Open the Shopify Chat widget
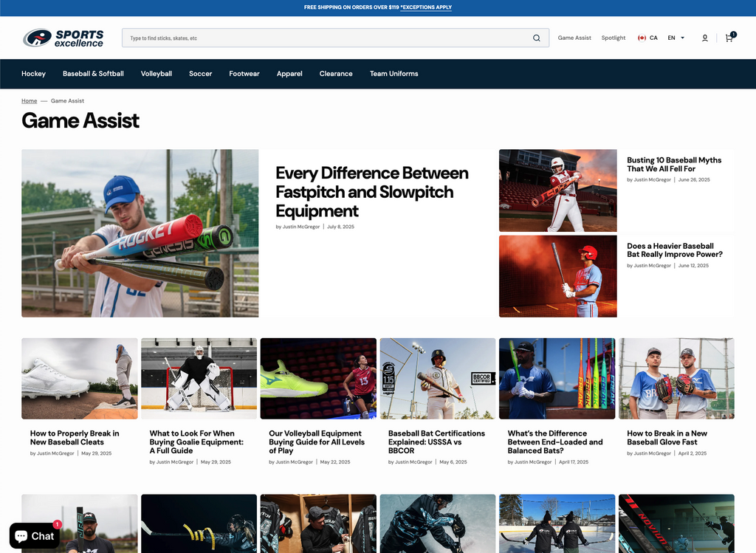The image size is (756, 553). click(x=35, y=535)
